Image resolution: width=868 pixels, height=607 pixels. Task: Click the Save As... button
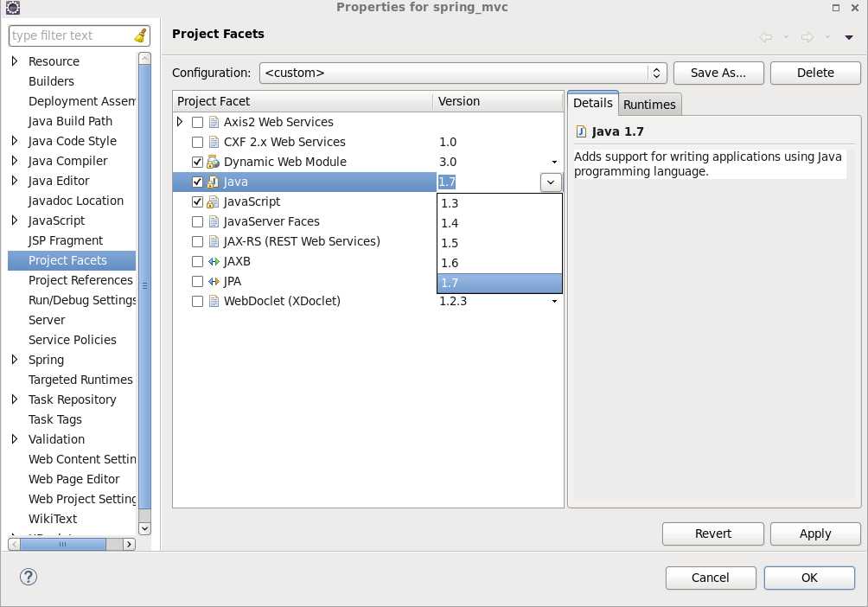(718, 73)
